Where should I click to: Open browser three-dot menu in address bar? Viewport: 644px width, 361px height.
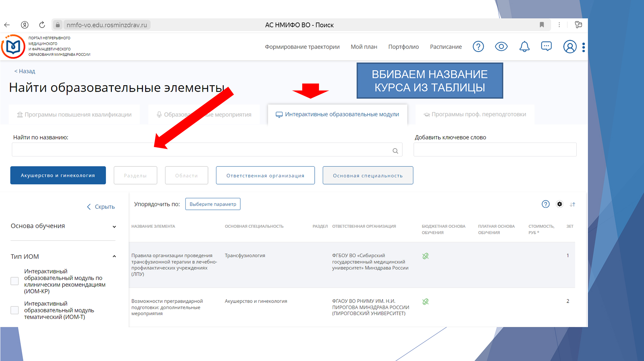click(559, 25)
